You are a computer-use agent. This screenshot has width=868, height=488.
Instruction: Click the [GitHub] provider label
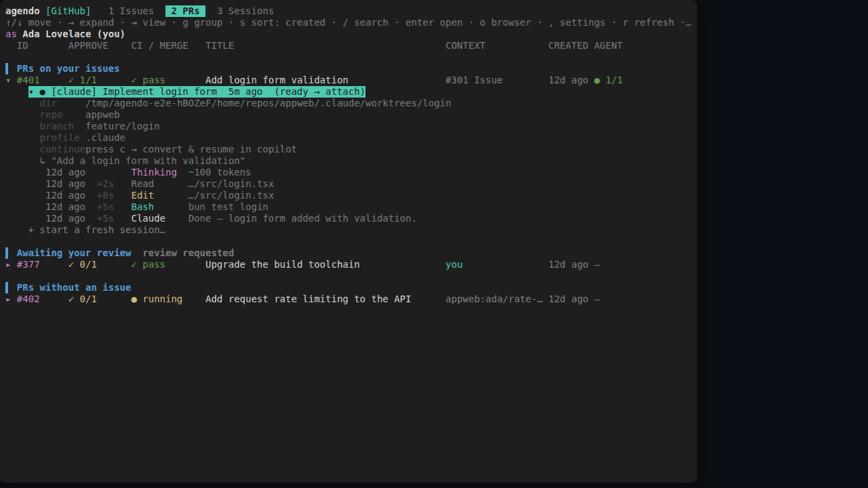[x=68, y=11]
